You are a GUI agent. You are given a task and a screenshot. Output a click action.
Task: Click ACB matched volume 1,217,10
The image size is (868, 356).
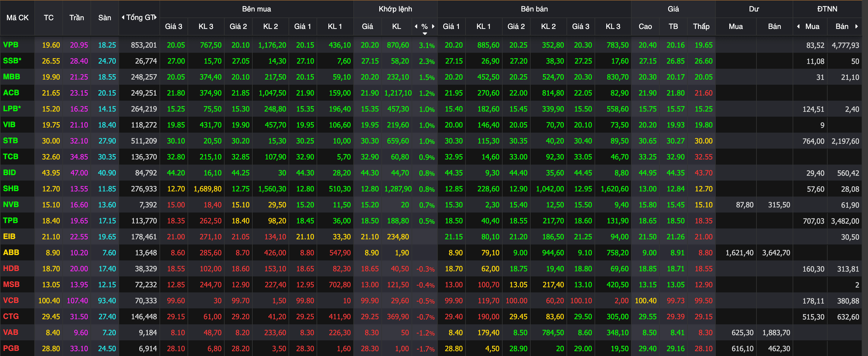pos(398,93)
